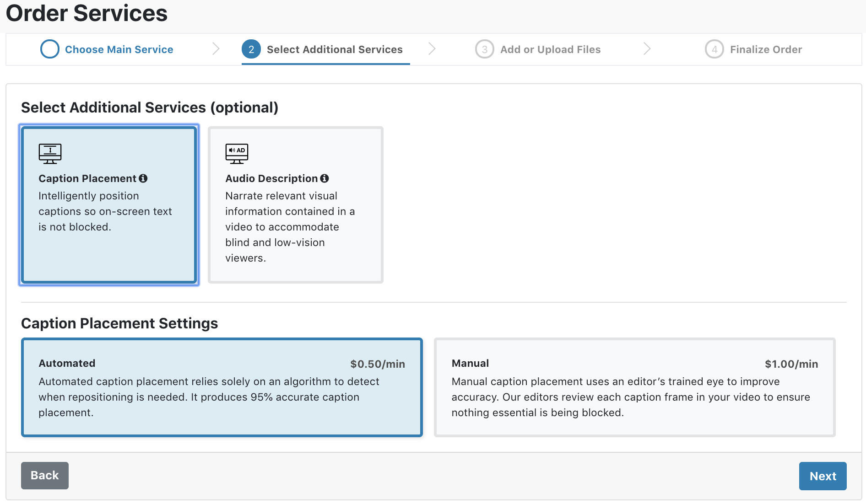Click the Next button
Screen dimensions: 866x504
tap(823, 476)
